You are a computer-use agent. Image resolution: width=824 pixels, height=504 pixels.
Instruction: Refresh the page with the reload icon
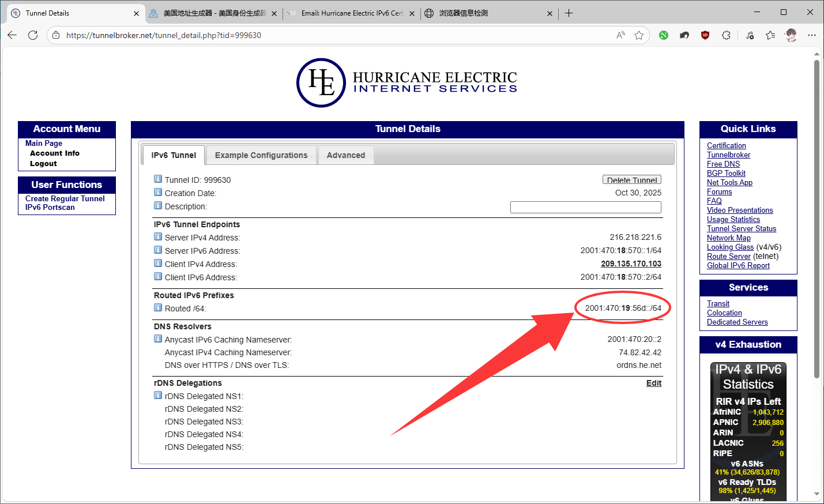[x=33, y=35]
